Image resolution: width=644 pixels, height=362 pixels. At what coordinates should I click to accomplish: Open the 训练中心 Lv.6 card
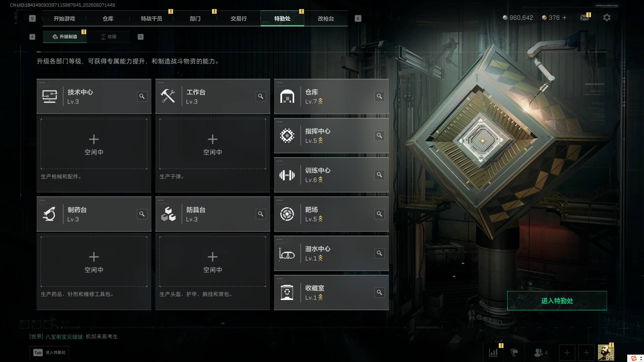coord(331,175)
